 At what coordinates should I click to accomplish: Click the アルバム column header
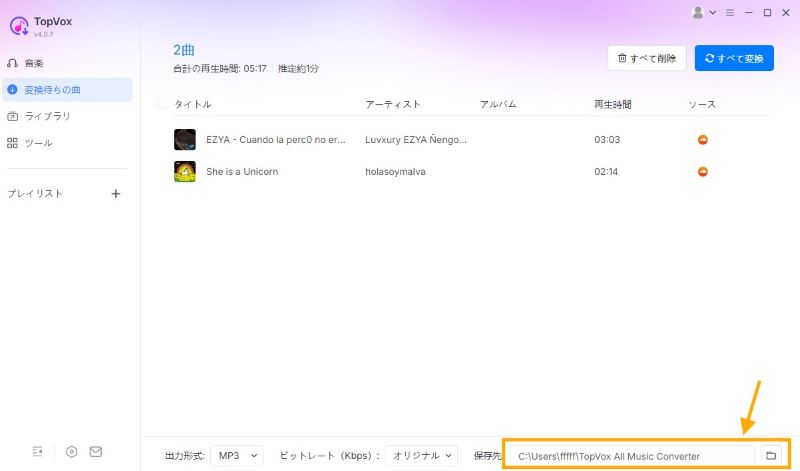pos(498,105)
